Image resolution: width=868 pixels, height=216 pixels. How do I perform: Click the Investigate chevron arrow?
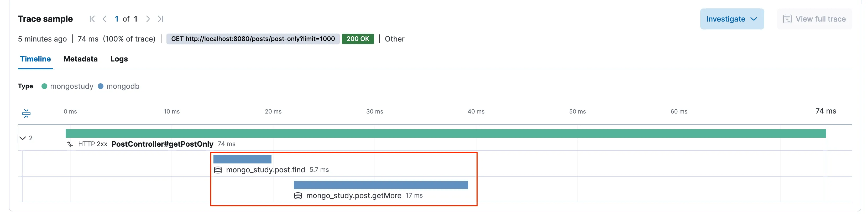754,19
